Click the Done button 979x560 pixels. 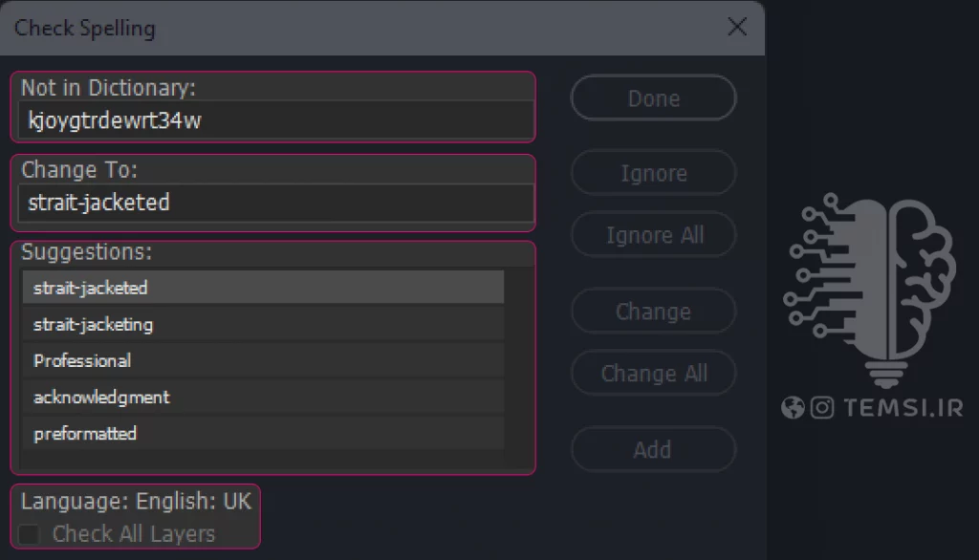click(653, 98)
